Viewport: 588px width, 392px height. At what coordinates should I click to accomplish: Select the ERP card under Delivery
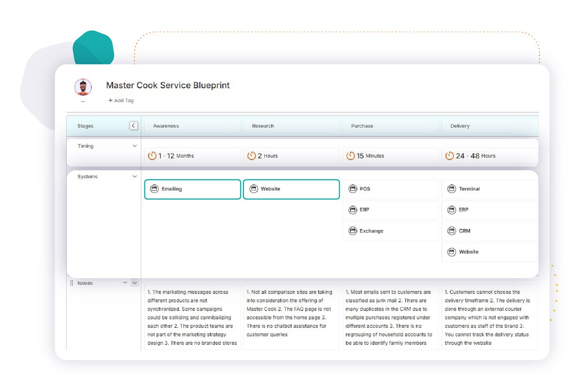click(490, 210)
